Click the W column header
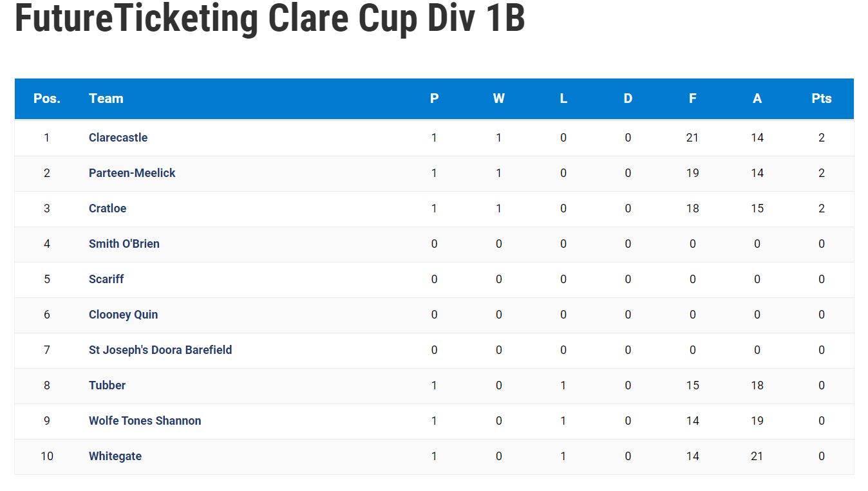This screenshot has height=491, width=868. click(x=499, y=98)
